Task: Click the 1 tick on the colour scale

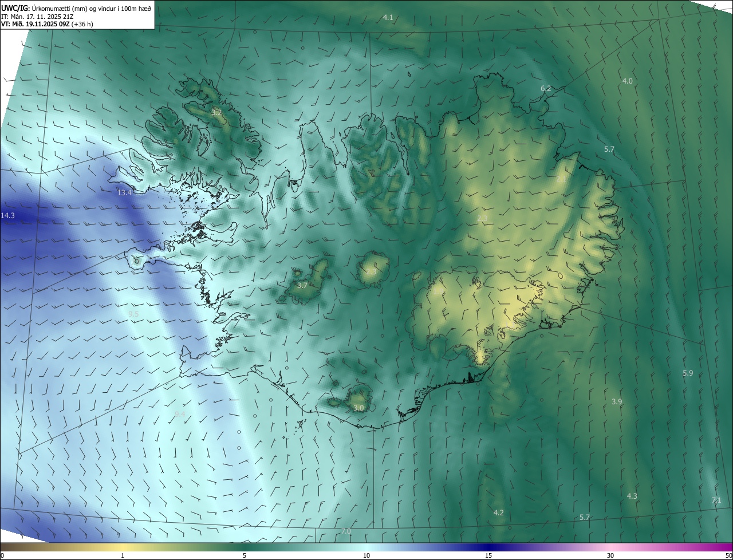Action: coord(123,556)
